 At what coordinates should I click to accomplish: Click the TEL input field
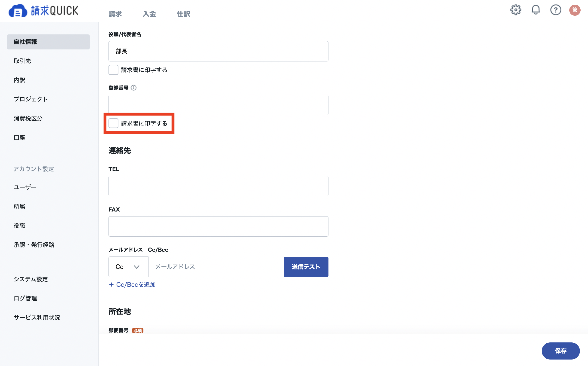[218, 186]
